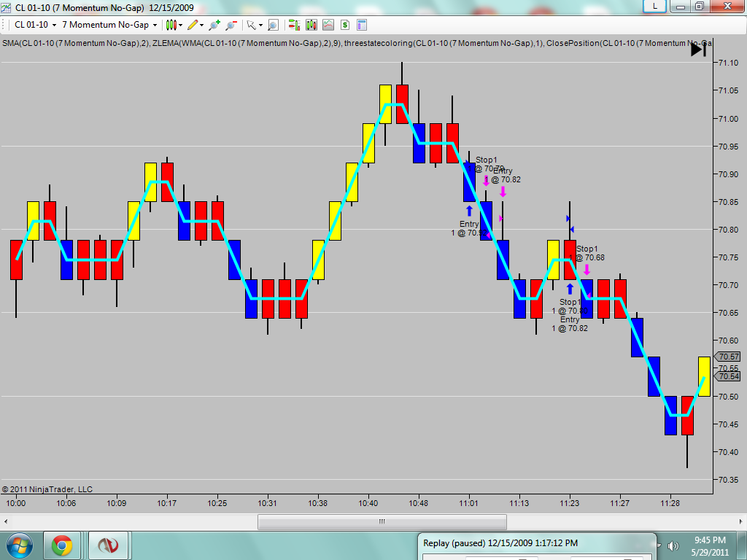Screen dimensions: 747x560
Task: Toggle the Chart Trader panel icon
Action: 294,25
